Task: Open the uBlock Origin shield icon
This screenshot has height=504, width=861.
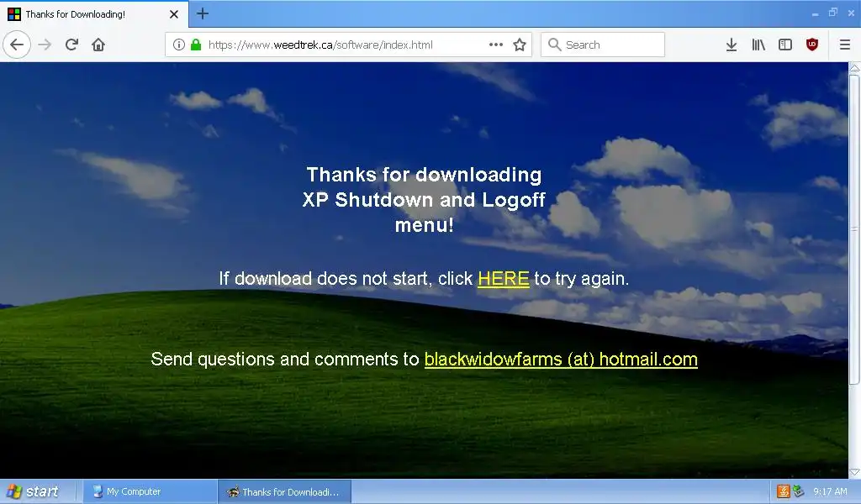Action: 812,45
